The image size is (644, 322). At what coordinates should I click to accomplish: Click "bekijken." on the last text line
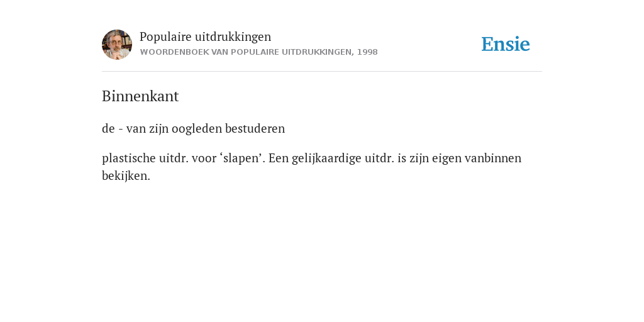pyautogui.click(x=126, y=176)
